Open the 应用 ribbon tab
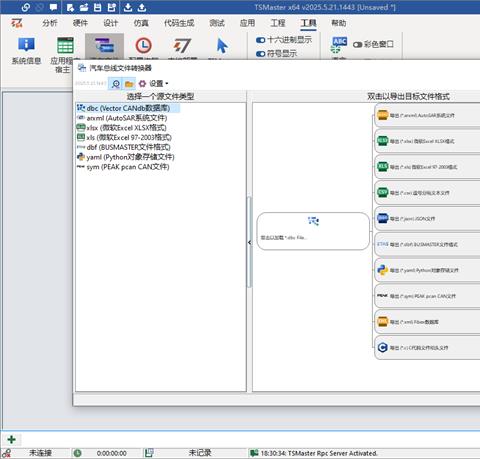 pos(247,23)
